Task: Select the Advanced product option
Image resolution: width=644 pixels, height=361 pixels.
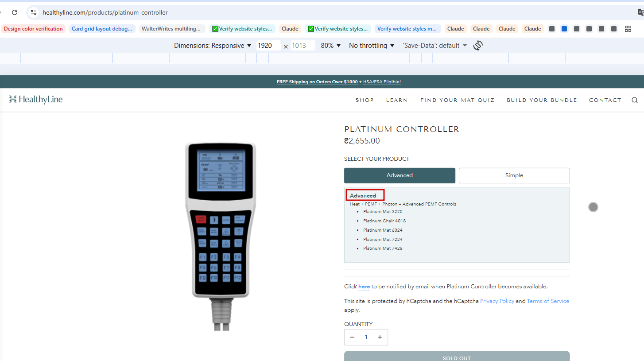Action: click(400, 175)
